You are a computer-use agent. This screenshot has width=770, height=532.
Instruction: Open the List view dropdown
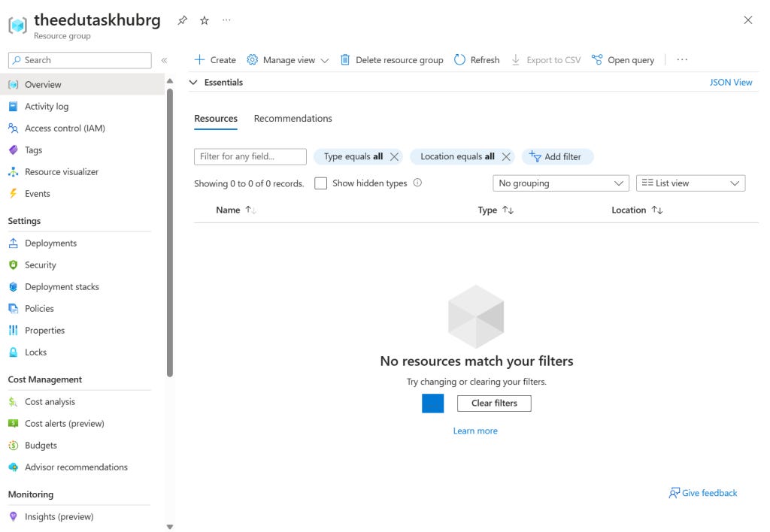point(690,183)
